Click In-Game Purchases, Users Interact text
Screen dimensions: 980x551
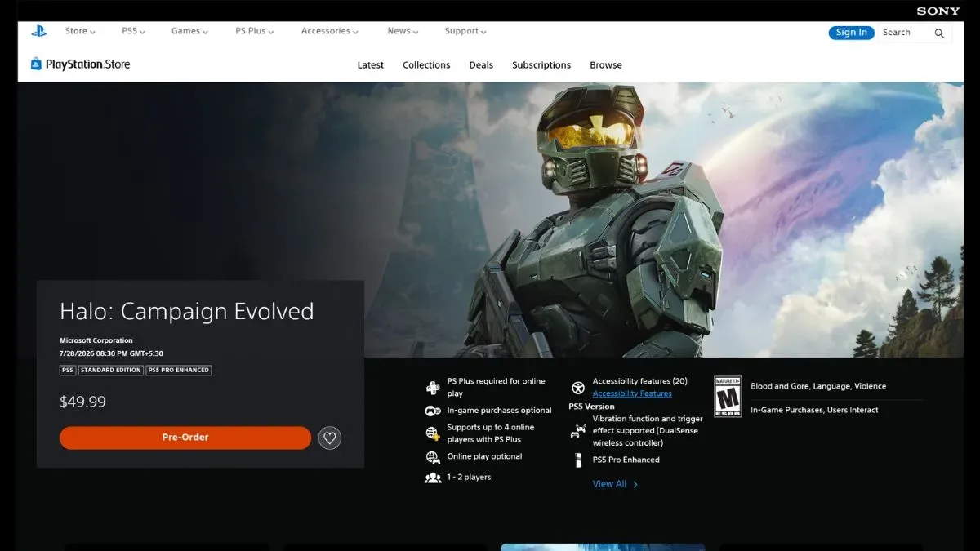[814, 410]
